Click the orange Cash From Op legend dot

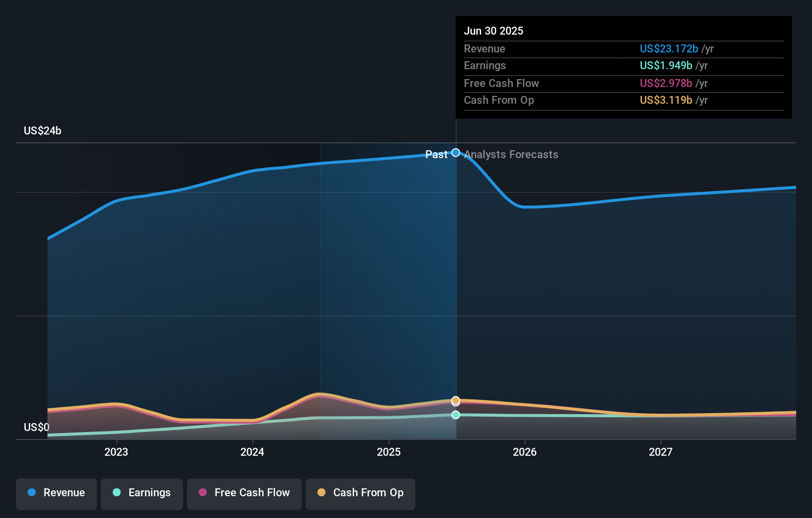click(321, 492)
